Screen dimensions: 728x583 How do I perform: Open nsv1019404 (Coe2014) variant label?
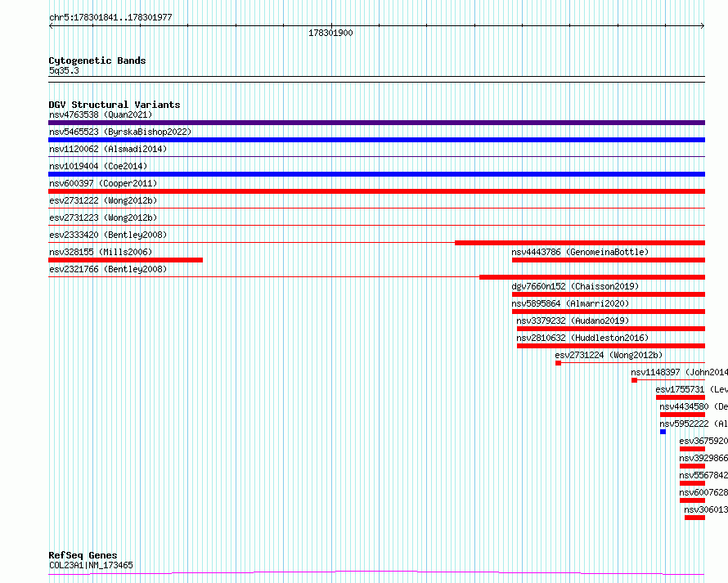click(98, 166)
